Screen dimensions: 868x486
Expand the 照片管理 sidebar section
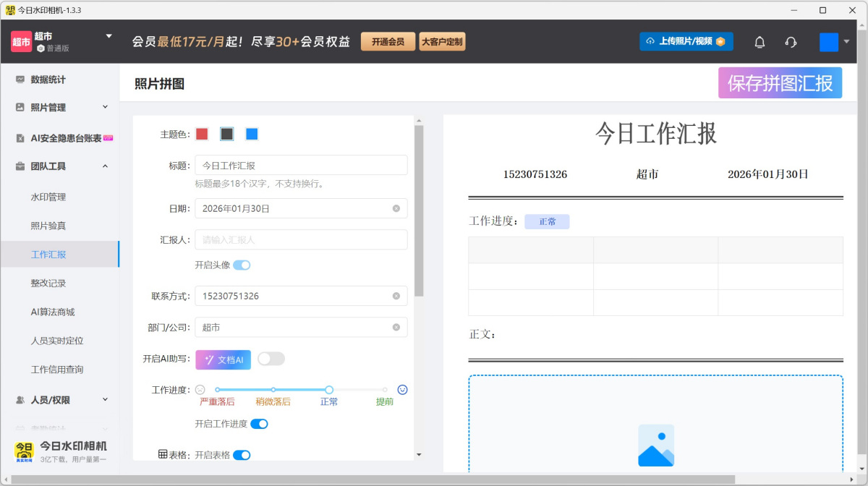coord(105,107)
